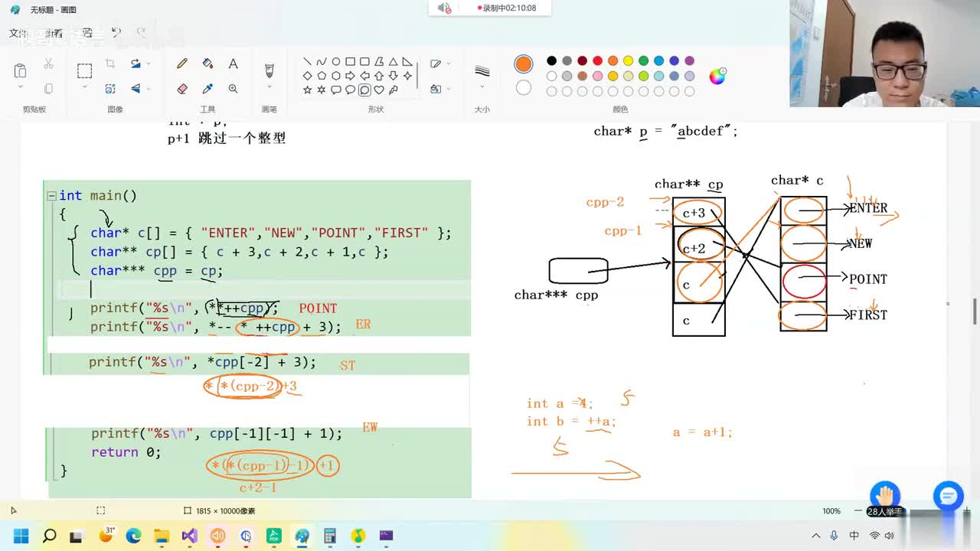Expand the Paste options arrow
Viewport: 980px width, 551px height.
click(21, 88)
